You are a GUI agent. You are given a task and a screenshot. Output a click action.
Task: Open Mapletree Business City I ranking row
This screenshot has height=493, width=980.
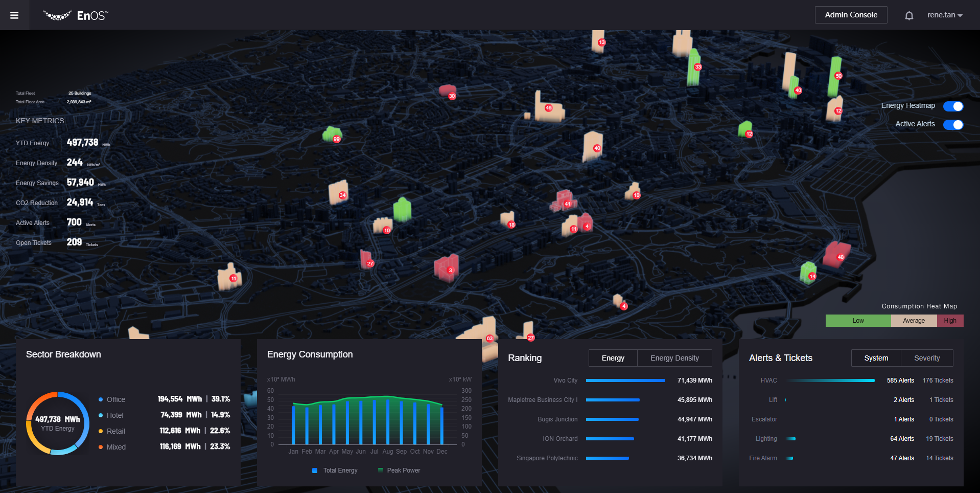coord(610,400)
